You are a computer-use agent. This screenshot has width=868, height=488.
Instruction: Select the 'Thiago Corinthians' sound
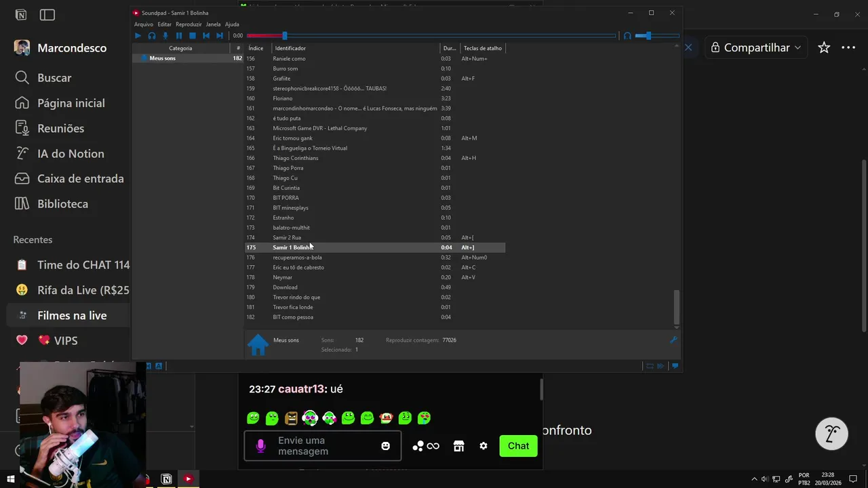tap(375, 158)
